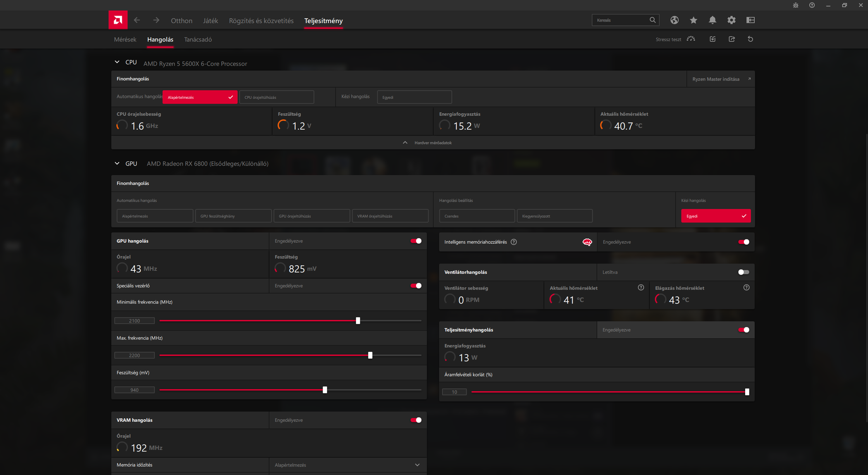Start the Stressz teszt icon
868x475 pixels.
(x=691, y=39)
